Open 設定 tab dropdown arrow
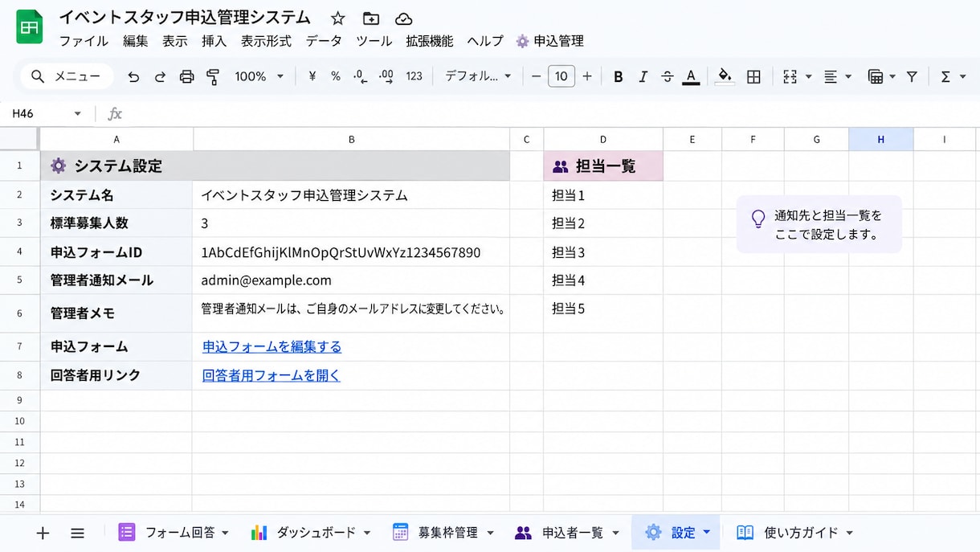Screen dimensions: 980x552 (x=707, y=532)
